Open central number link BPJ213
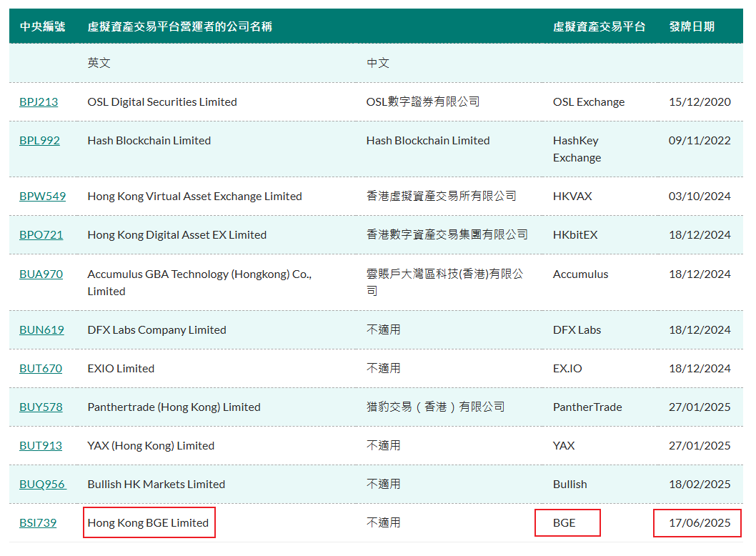This screenshot has width=756, height=556. pyautogui.click(x=39, y=101)
